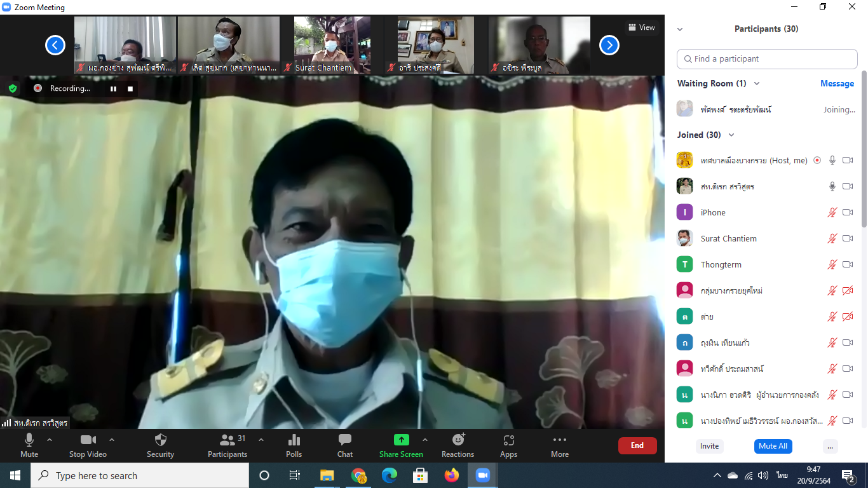Select waiting room entry พัสพงศ์ รตะตรัยพัฒน์
The image size is (868, 488).
tap(766, 109)
